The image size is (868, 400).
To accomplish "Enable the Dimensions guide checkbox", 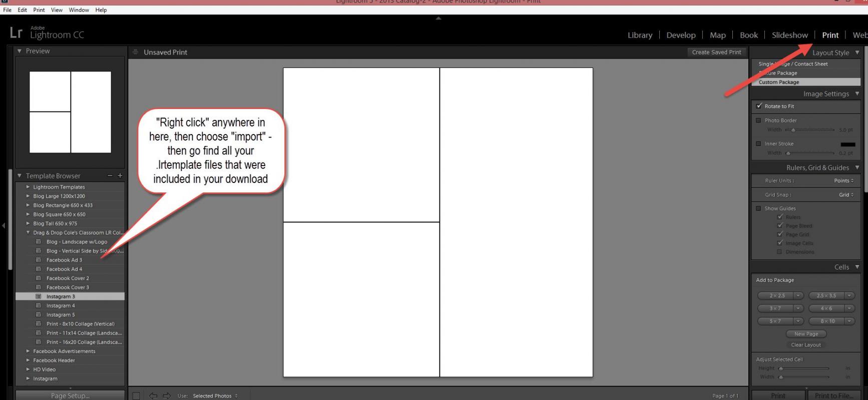I will coord(779,252).
